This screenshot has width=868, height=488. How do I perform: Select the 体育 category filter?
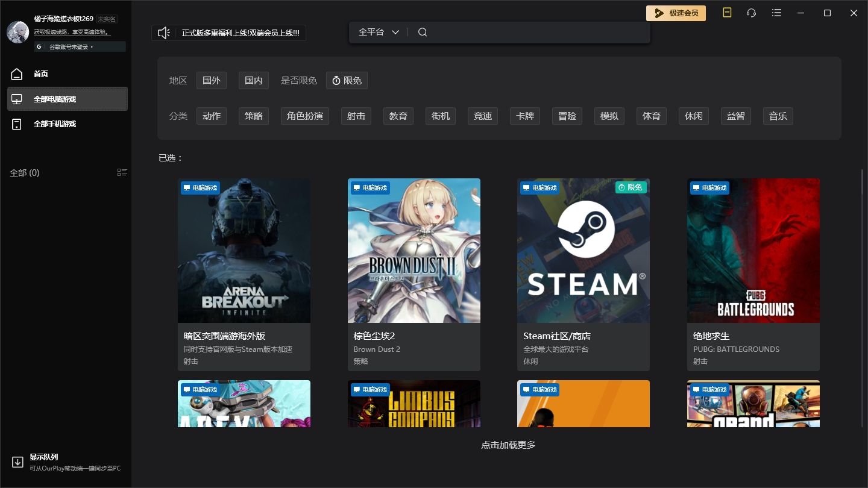[652, 116]
